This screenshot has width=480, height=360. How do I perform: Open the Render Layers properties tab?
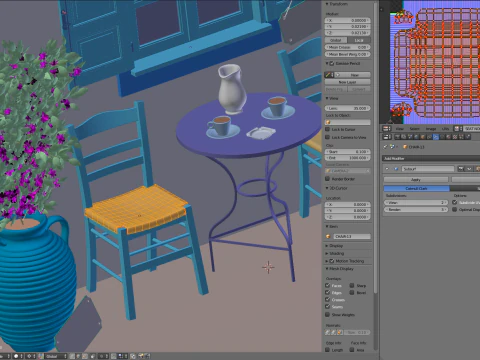coord(404,137)
